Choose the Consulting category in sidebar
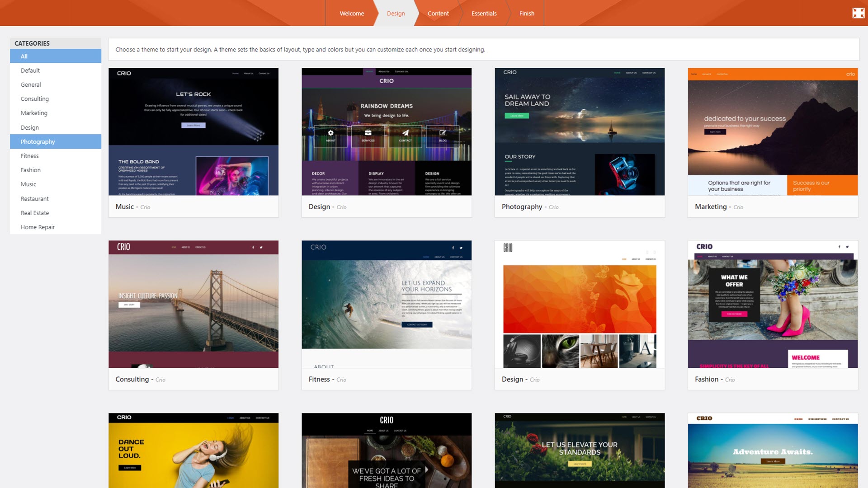 click(56, 99)
